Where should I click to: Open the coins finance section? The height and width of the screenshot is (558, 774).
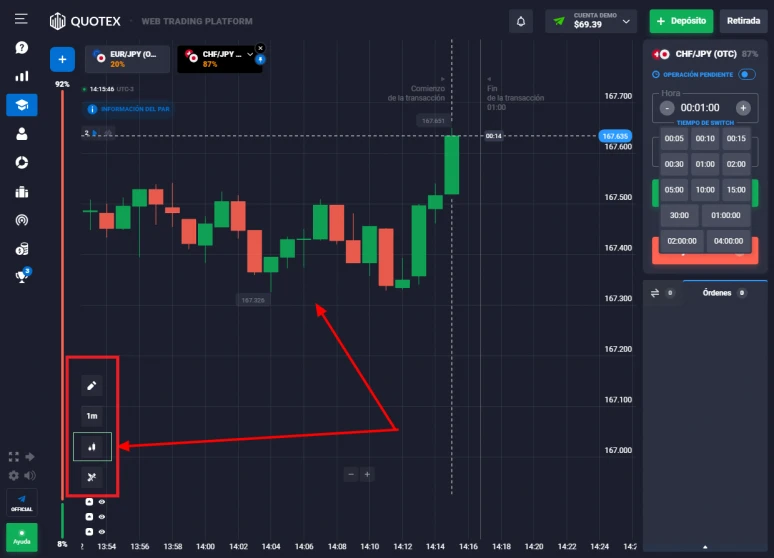(22, 249)
